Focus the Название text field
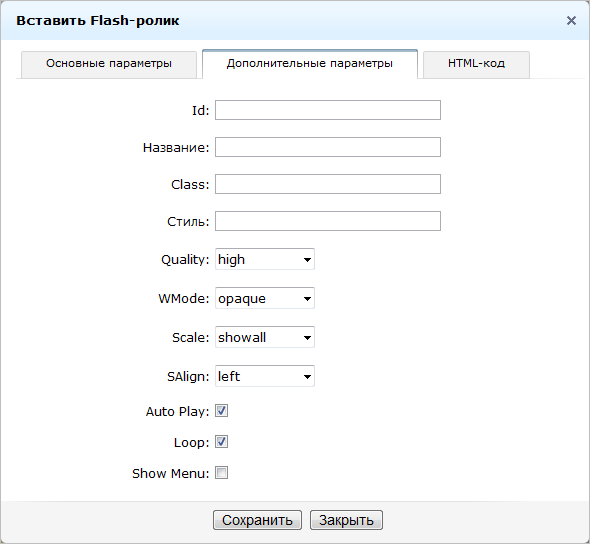The image size is (590, 544). (x=328, y=147)
